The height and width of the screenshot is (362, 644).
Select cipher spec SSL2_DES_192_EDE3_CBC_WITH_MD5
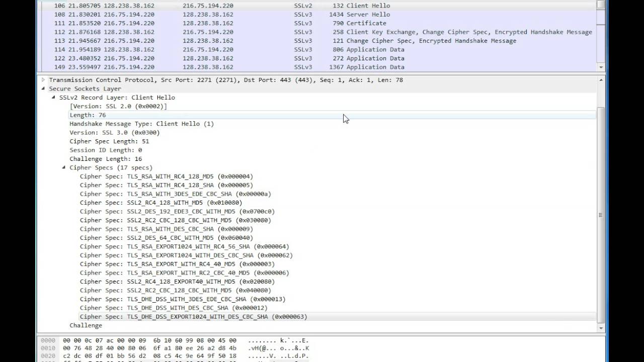click(x=177, y=212)
